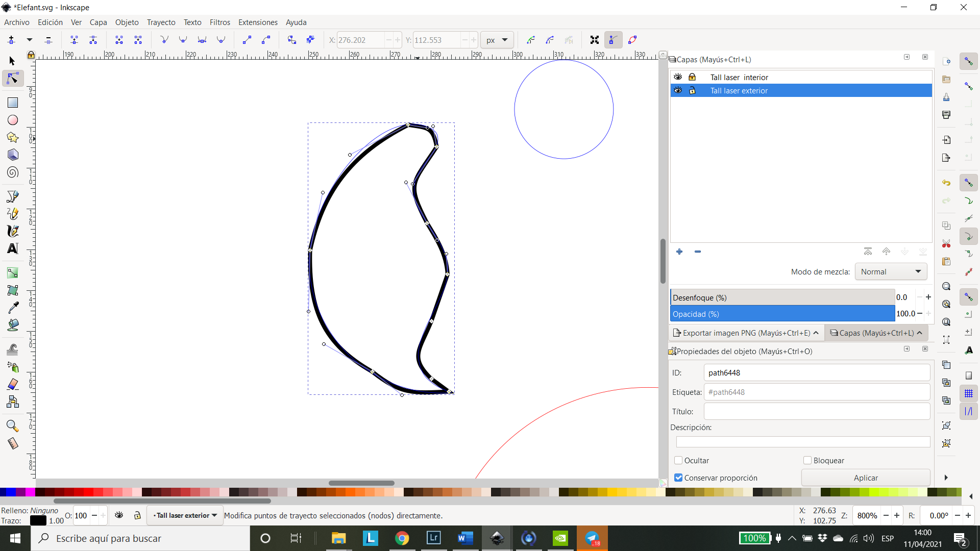Select the node editor tool
Image resolution: width=980 pixels, height=551 pixels.
pyautogui.click(x=12, y=79)
